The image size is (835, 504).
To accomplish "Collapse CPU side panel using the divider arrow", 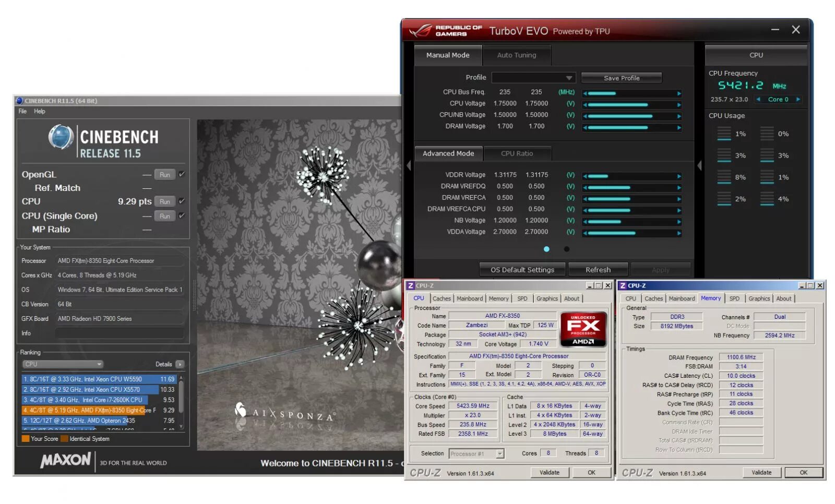I will coord(699,165).
